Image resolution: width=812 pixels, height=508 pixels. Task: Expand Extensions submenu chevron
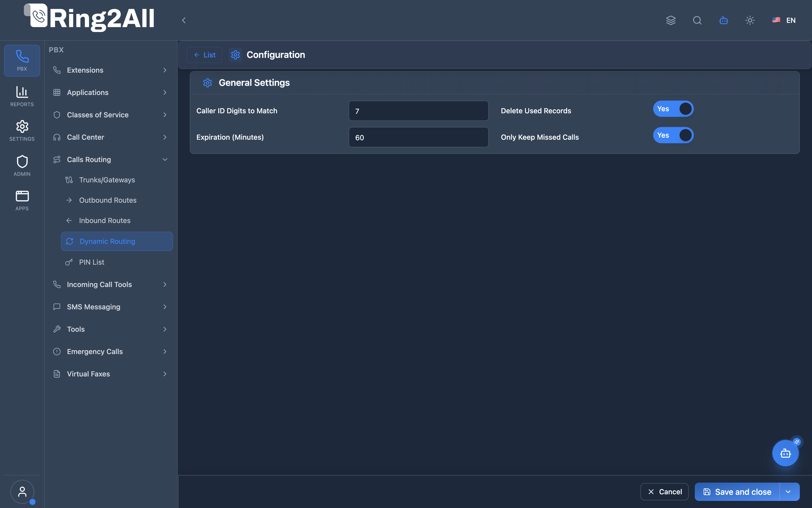165,70
